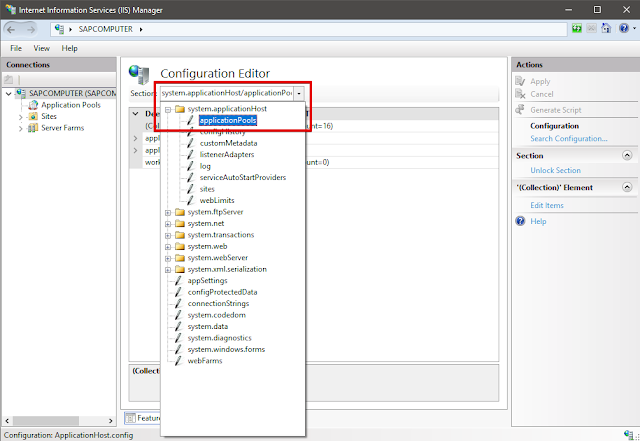Expand the system.ftpServer folder
This screenshot has width=640, height=441.
168,213
